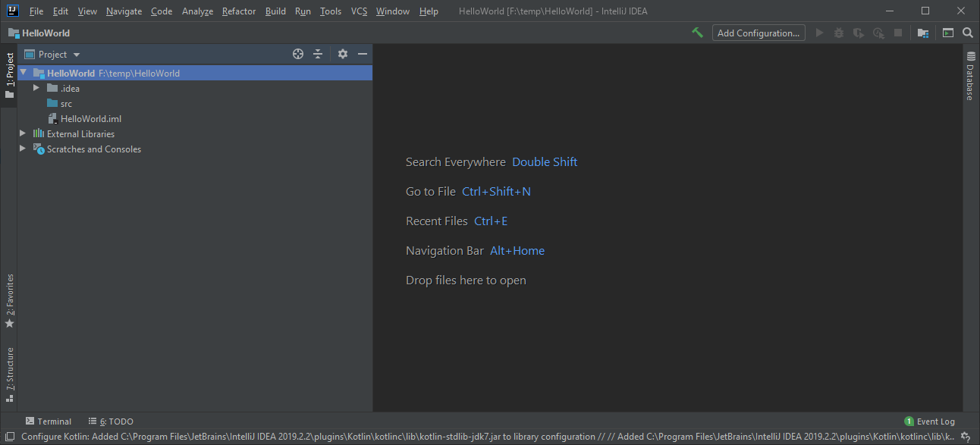Expand External Libraries node
The image size is (980, 445).
point(23,133)
